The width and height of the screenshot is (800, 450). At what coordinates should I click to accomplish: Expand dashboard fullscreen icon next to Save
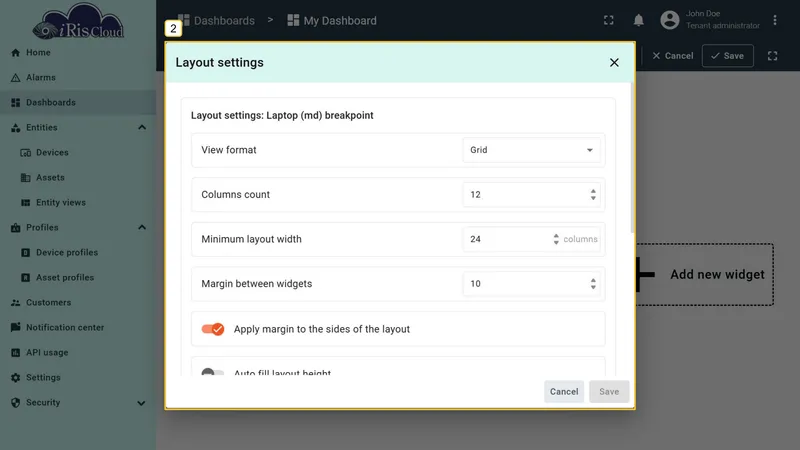tap(772, 56)
